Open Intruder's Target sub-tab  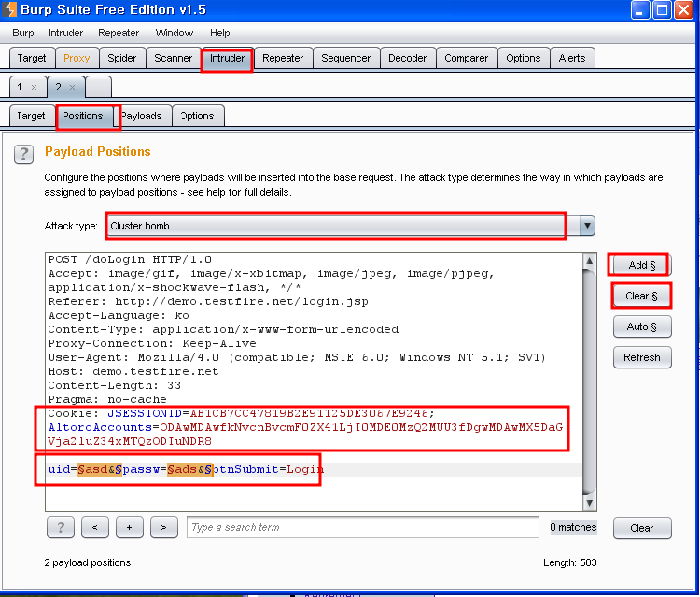click(31, 116)
